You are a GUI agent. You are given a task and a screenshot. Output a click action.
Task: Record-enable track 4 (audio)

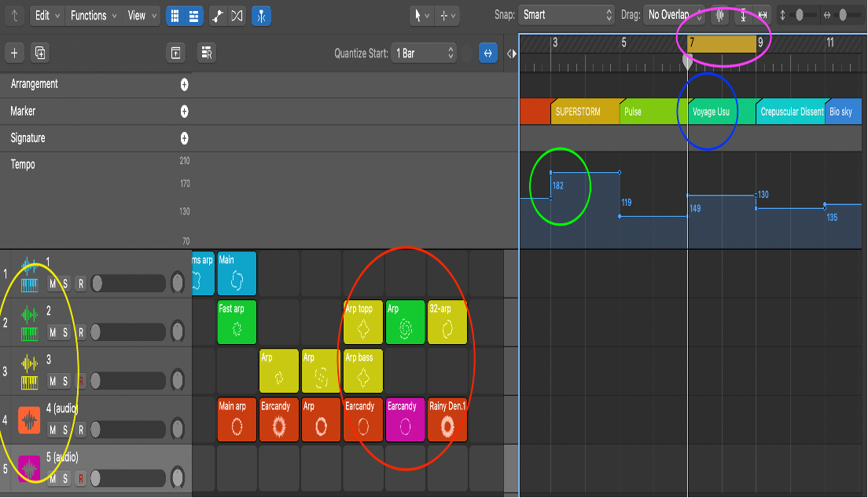point(80,430)
